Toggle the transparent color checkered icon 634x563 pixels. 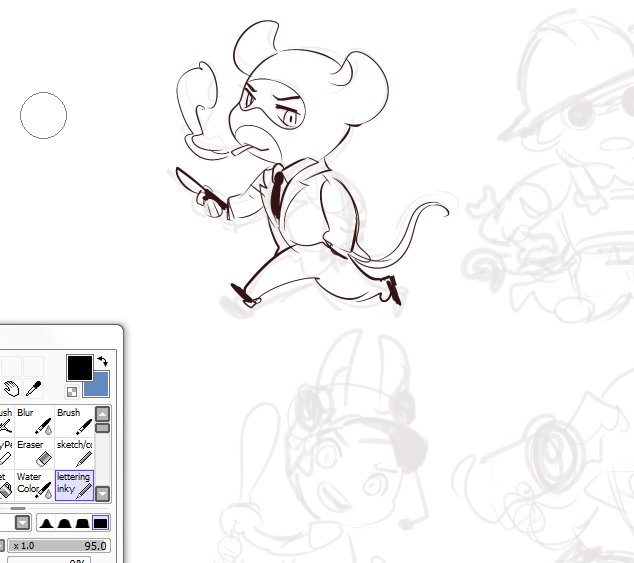[x=72, y=392]
